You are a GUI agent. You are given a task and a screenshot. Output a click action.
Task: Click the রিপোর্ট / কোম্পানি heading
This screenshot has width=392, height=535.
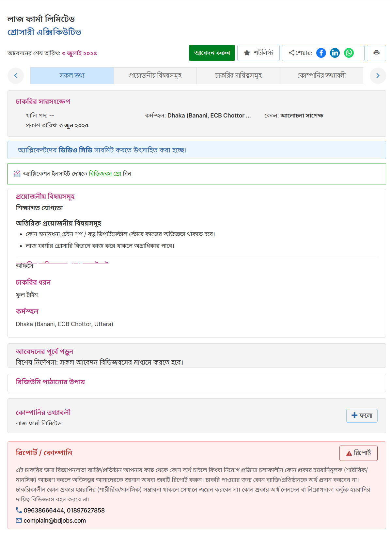[44, 453]
